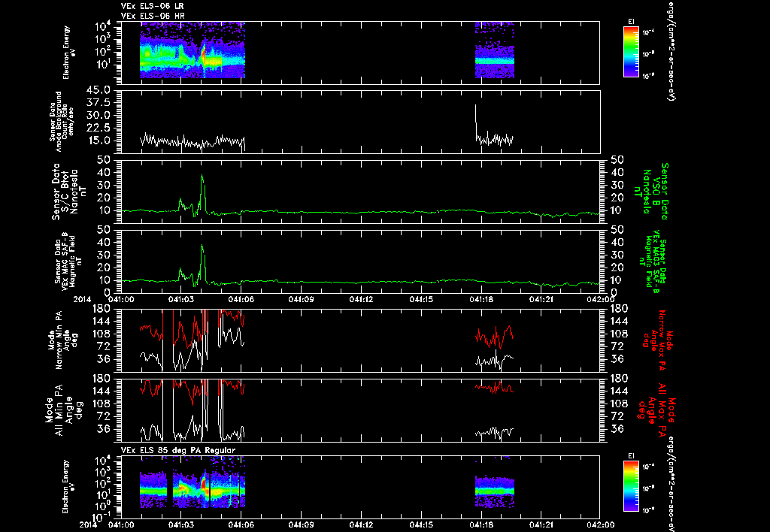Click the 041:21 label on the middle time axis
770x532 pixels.
[541, 299]
